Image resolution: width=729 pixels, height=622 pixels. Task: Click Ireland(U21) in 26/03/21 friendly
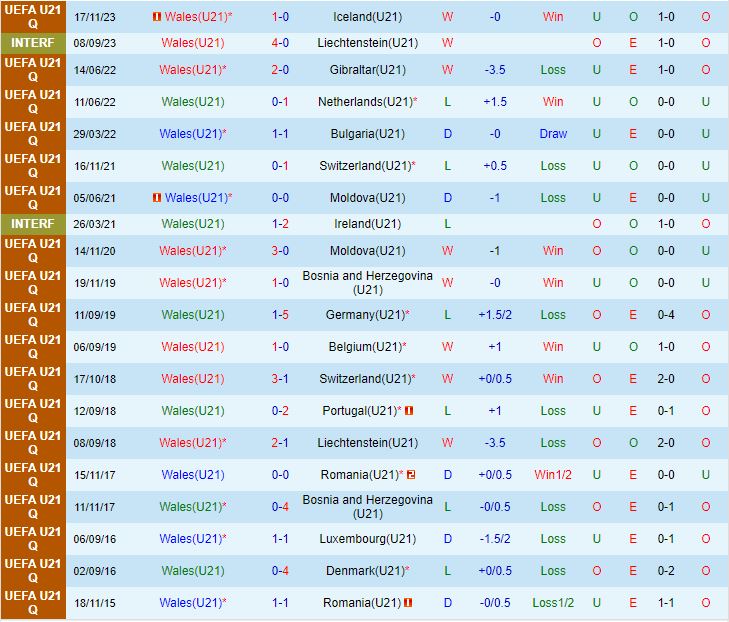[x=367, y=224]
